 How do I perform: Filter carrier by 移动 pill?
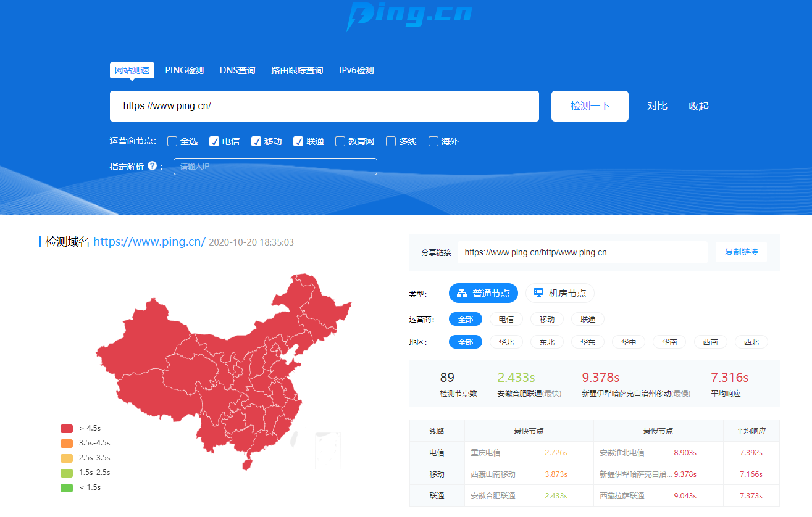547,320
